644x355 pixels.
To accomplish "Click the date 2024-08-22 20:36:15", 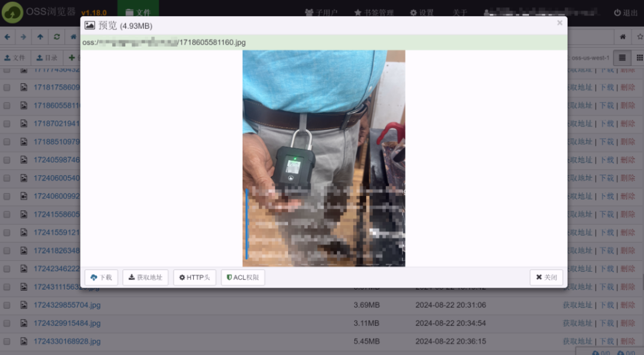I will pos(451,341).
